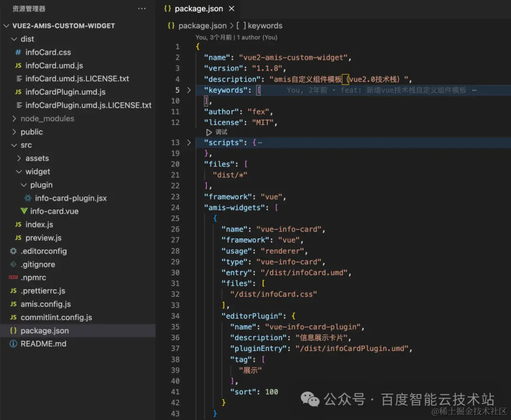This screenshot has height=420, width=511.
Task: Expand the node_modules folder chevron
Action: point(14,119)
